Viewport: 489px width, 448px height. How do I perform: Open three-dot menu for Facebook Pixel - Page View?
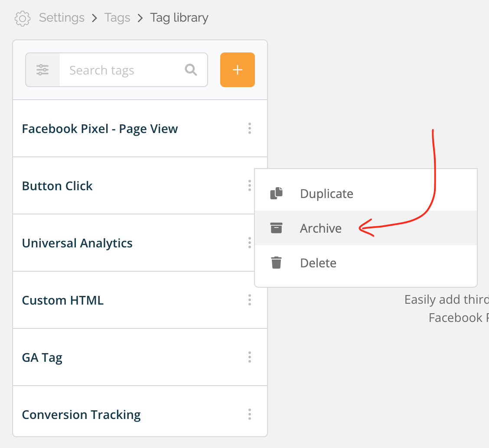[250, 128]
